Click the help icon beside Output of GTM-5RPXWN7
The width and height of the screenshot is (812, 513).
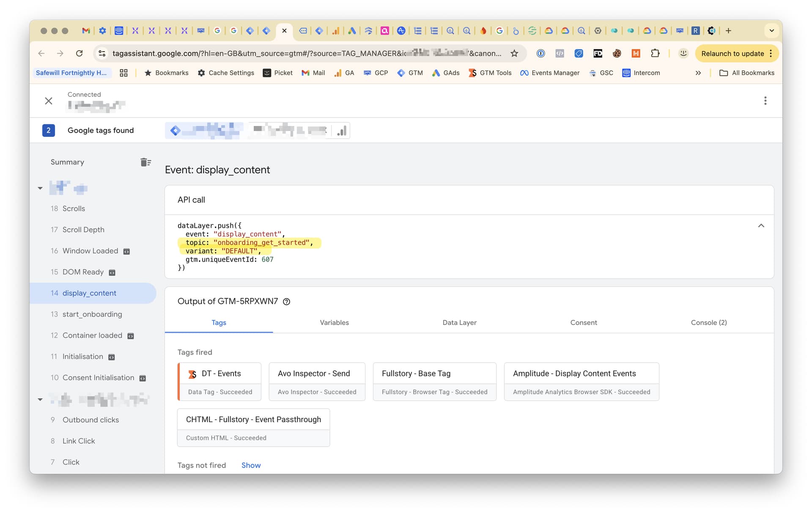tap(286, 302)
